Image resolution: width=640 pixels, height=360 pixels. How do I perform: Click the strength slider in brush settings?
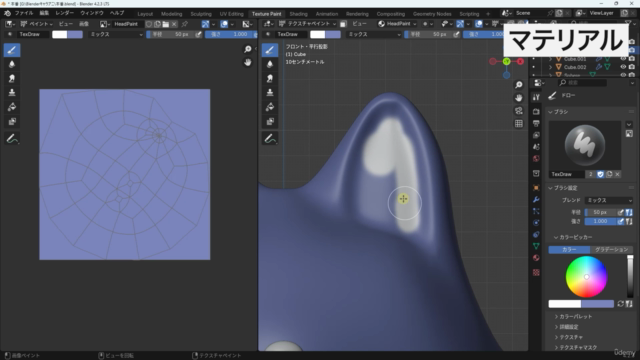click(x=600, y=221)
